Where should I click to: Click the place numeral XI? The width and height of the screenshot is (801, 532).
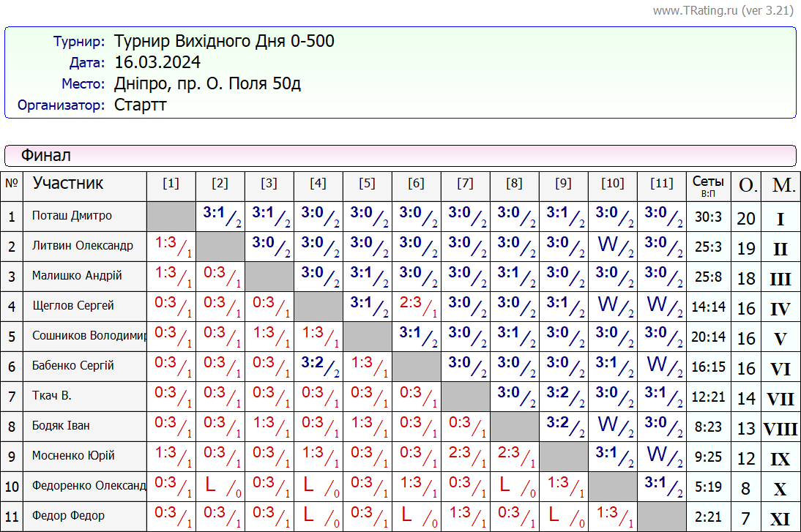click(780, 519)
